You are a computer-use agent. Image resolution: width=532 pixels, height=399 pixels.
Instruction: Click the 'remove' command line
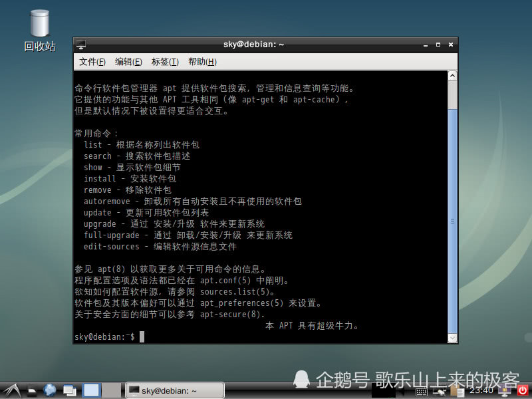(x=128, y=190)
